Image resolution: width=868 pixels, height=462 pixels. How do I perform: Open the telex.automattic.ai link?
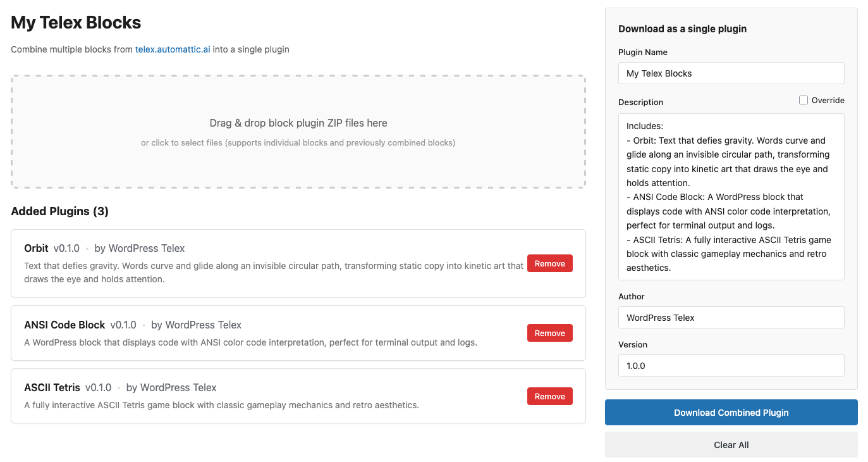(x=173, y=49)
